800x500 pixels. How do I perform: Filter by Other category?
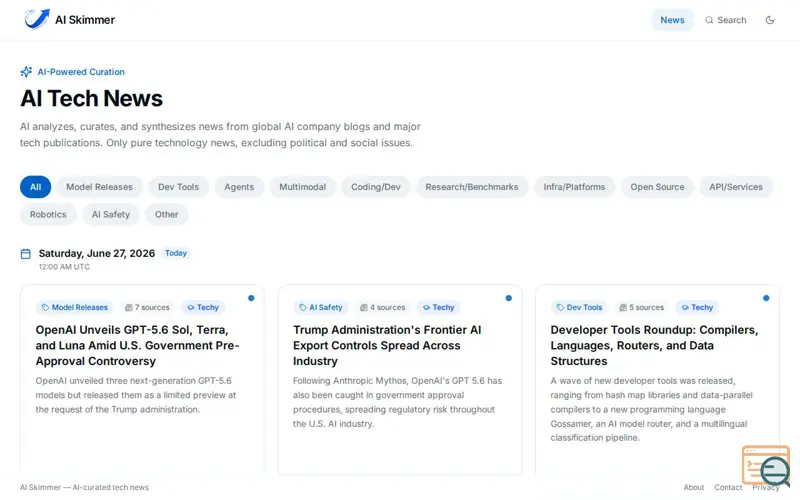[x=166, y=214]
